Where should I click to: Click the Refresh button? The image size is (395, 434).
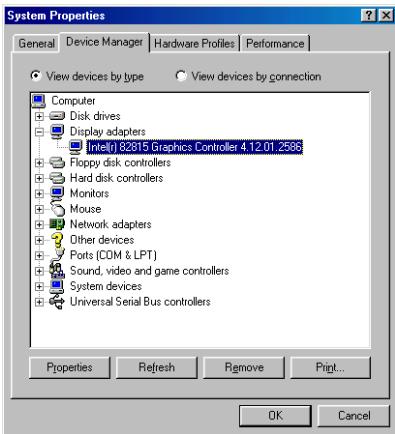click(157, 367)
